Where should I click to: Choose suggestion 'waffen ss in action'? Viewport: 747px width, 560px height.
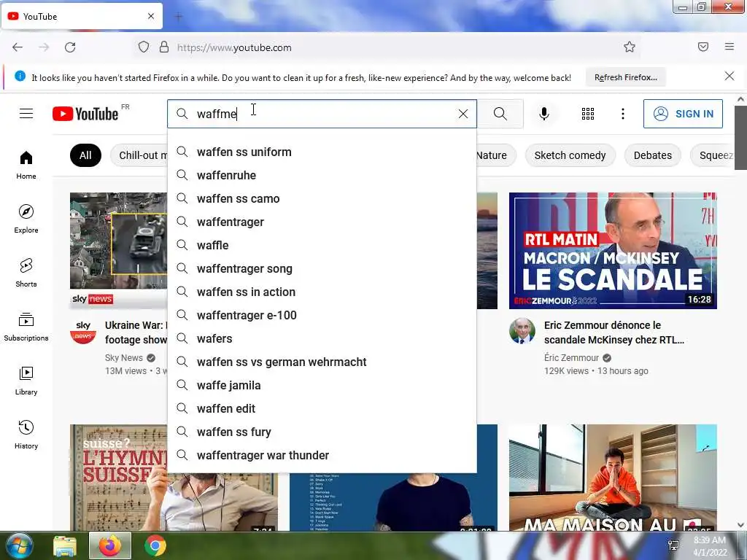pyautogui.click(x=322, y=292)
